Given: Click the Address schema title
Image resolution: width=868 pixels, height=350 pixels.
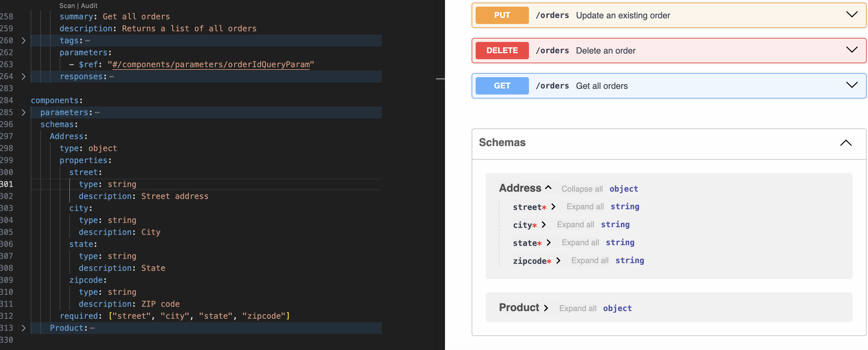Looking at the screenshot, I should (520, 188).
